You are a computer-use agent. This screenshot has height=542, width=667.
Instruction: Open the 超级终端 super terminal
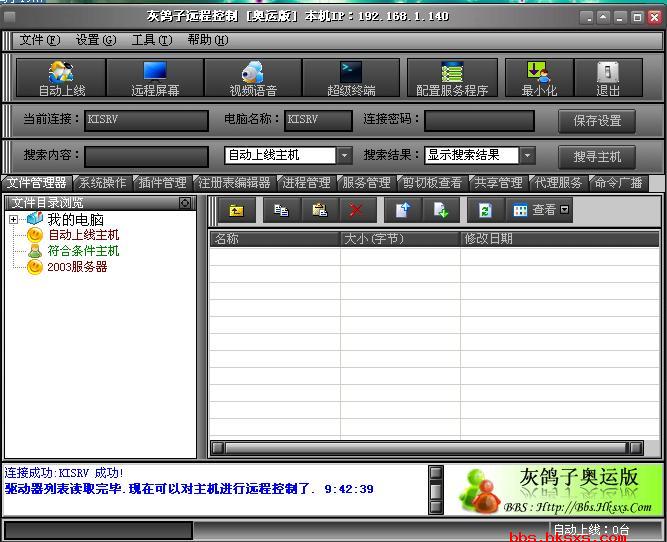pos(351,78)
